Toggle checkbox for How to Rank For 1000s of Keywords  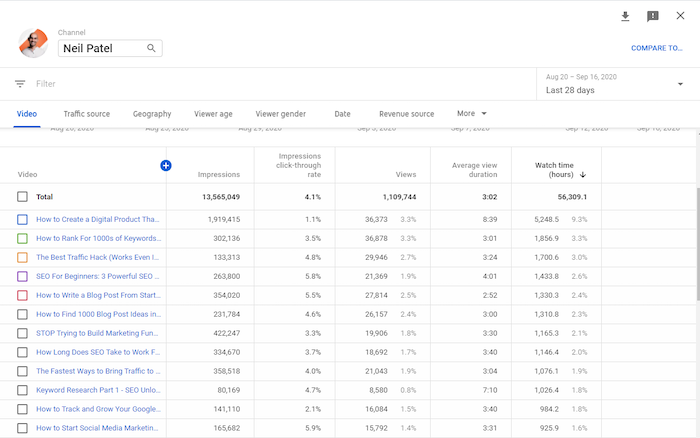(x=22, y=238)
